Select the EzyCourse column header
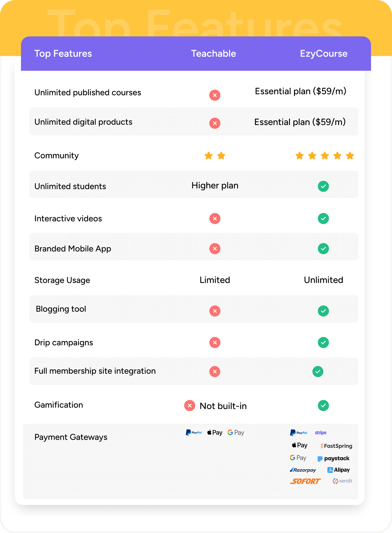This screenshot has width=392, height=533. 324,54
